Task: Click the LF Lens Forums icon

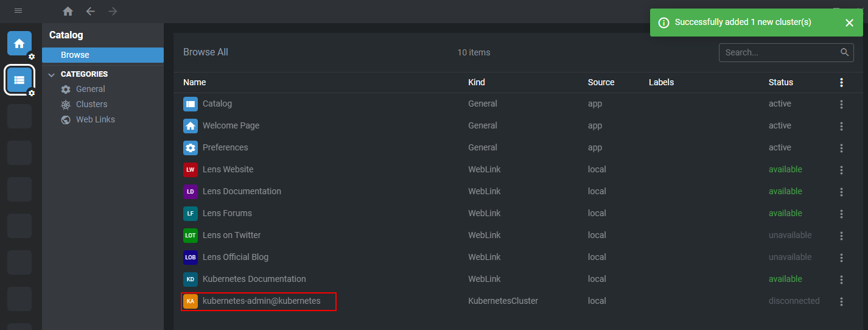Action: pos(191,214)
